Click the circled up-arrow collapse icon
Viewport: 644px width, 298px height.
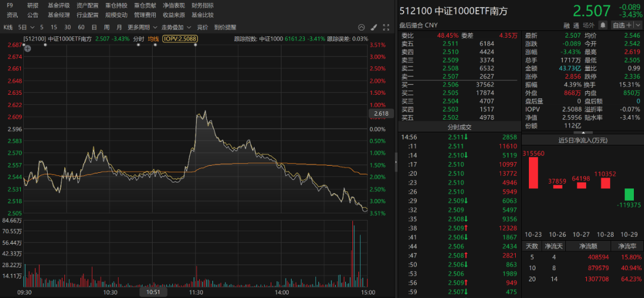point(361,27)
